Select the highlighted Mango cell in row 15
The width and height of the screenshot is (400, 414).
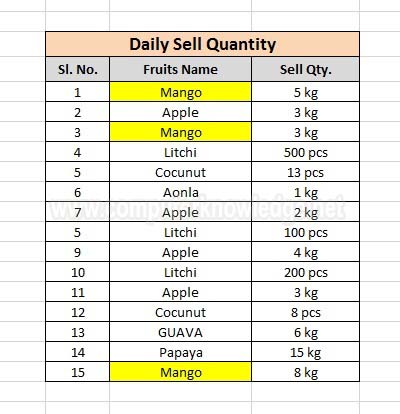pos(180,372)
